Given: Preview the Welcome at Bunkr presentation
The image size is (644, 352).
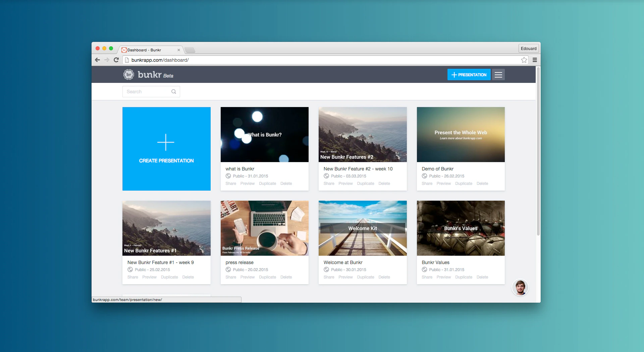Looking at the screenshot, I should click(345, 277).
